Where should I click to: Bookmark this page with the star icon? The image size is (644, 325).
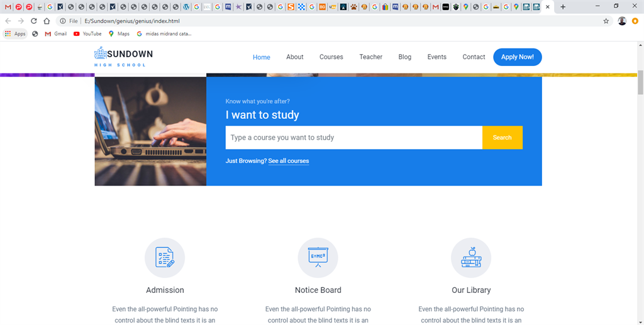[x=606, y=21]
